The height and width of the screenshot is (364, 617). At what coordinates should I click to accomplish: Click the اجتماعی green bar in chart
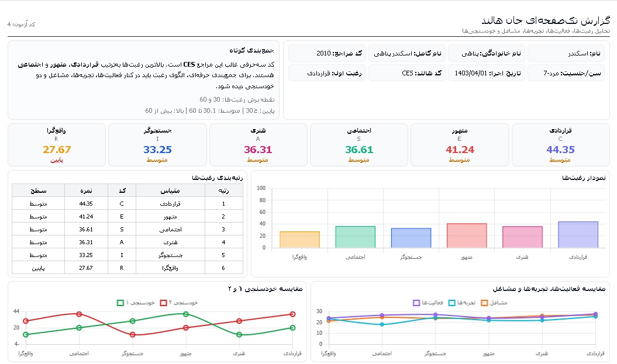356,237
